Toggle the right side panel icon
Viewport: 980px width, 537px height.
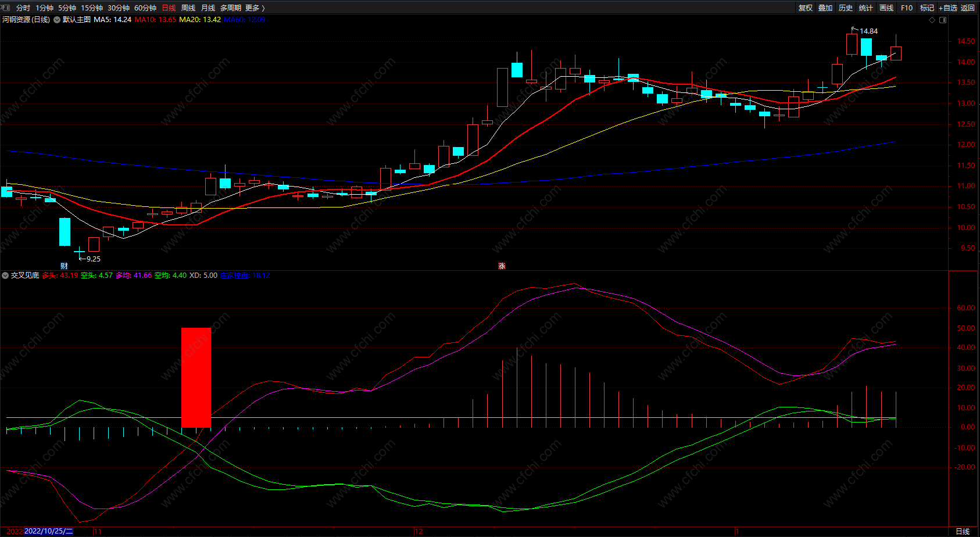pos(943,20)
